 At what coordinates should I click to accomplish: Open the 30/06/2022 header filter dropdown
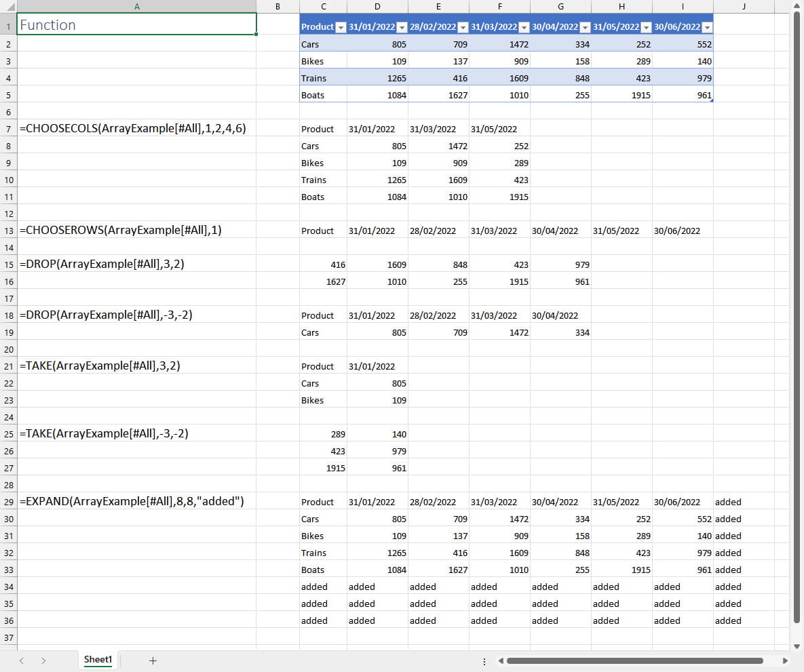point(706,27)
